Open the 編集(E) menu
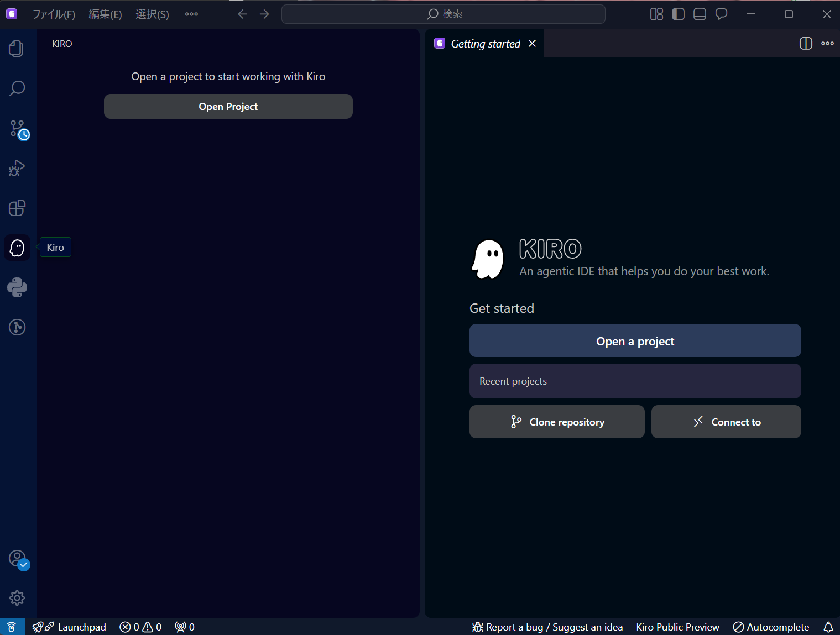The height and width of the screenshot is (635, 840). pyautogui.click(x=105, y=14)
